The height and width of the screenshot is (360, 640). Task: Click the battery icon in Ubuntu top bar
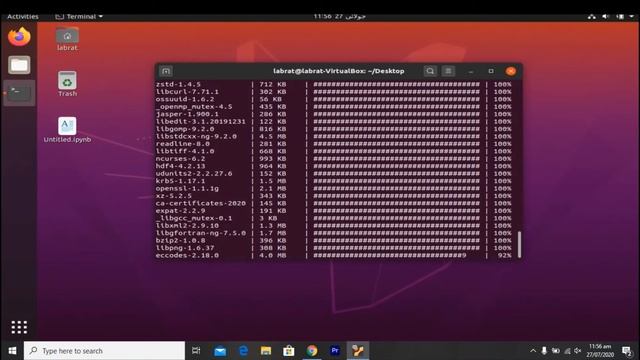pyautogui.click(x=620, y=16)
